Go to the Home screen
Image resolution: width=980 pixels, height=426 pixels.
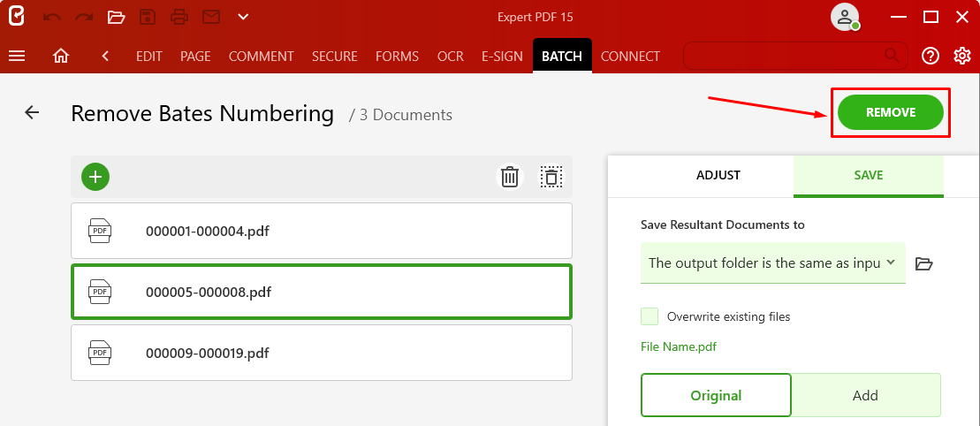61,56
